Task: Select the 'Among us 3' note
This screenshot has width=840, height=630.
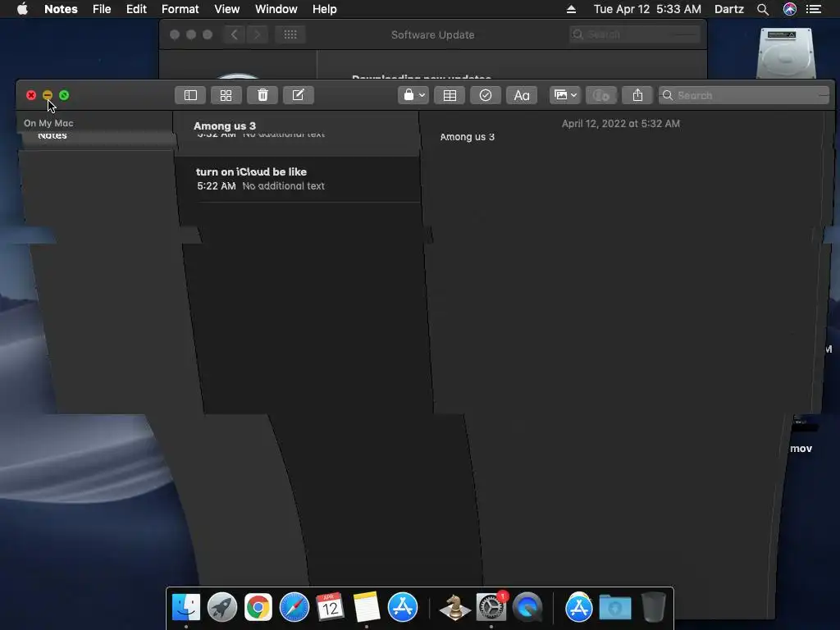Action: click(297, 133)
